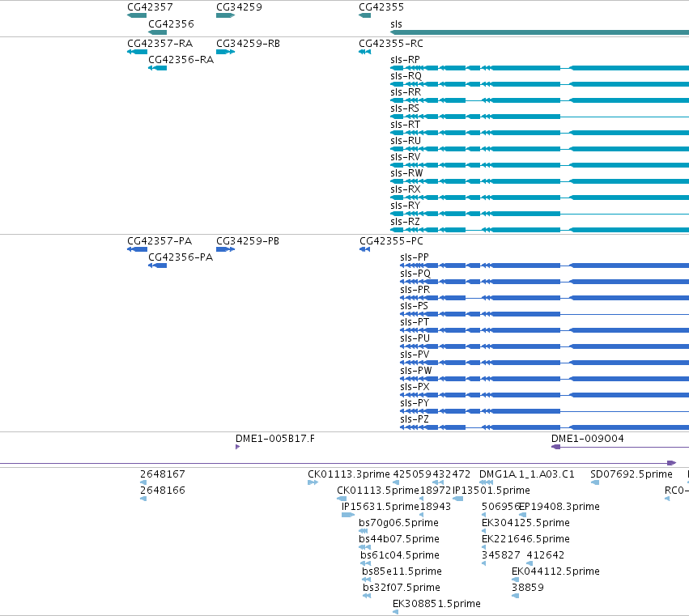Select the sls-PX protein label
This screenshot has height=616, width=689.
point(415,387)
